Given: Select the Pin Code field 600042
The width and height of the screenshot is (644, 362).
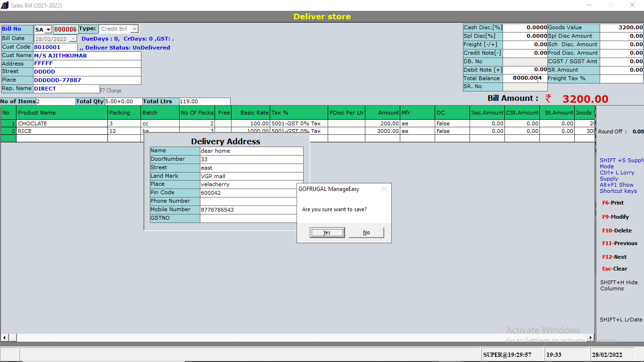Looking at the screenshot, I should pos(248,193).
